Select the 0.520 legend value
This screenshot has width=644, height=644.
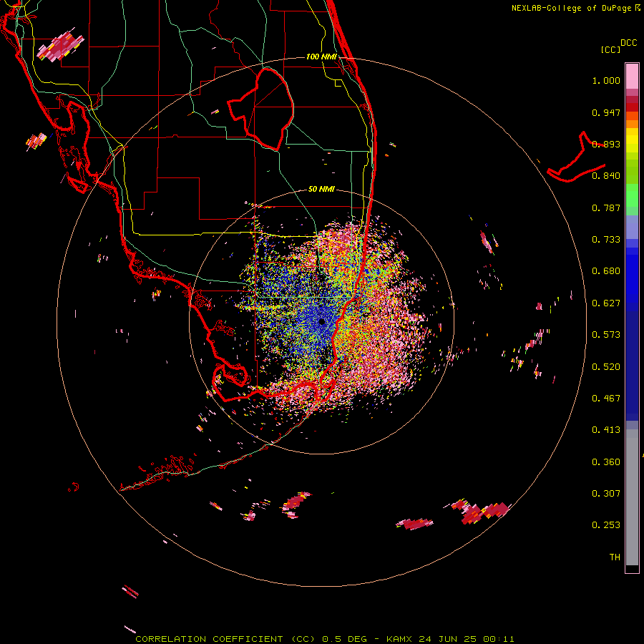606,367
